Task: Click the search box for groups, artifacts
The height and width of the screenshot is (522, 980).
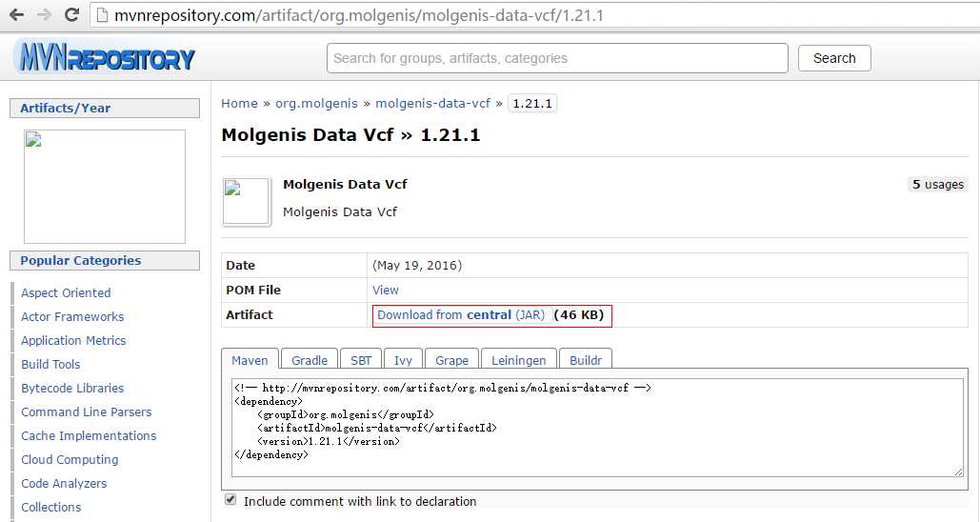Action: pyautogui.click(x=557, y=58)
